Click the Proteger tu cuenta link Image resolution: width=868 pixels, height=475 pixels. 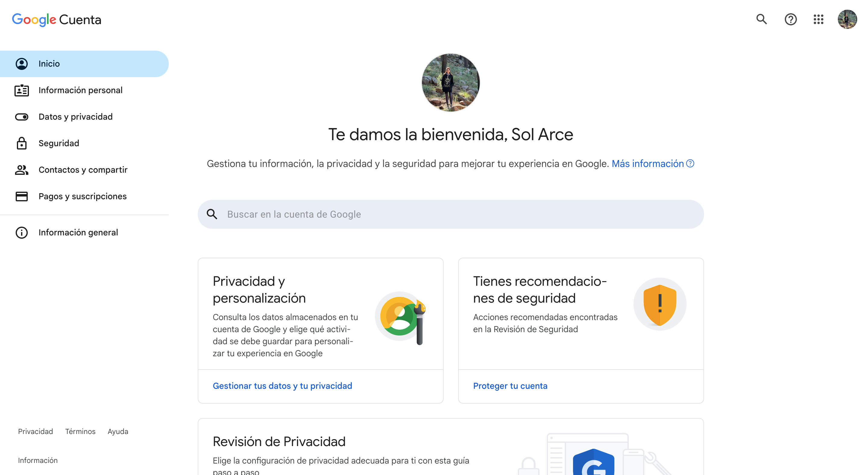coord(510,386)
